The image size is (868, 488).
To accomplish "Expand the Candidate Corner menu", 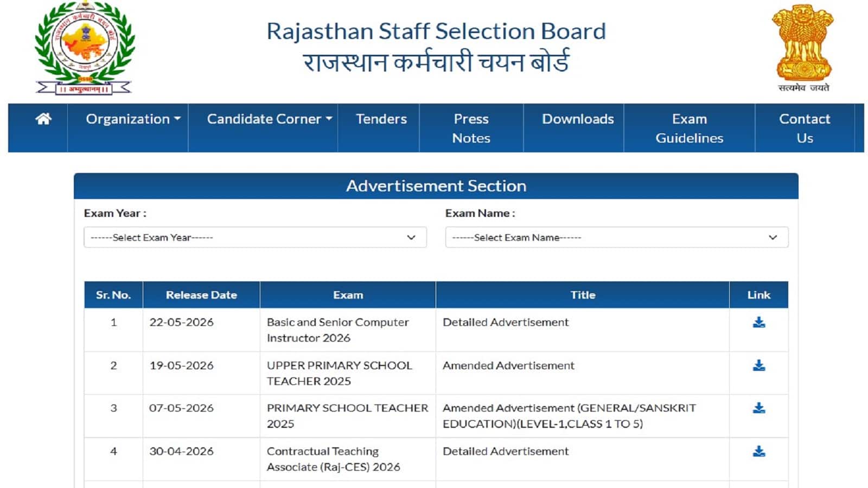I will coord(269,119).
